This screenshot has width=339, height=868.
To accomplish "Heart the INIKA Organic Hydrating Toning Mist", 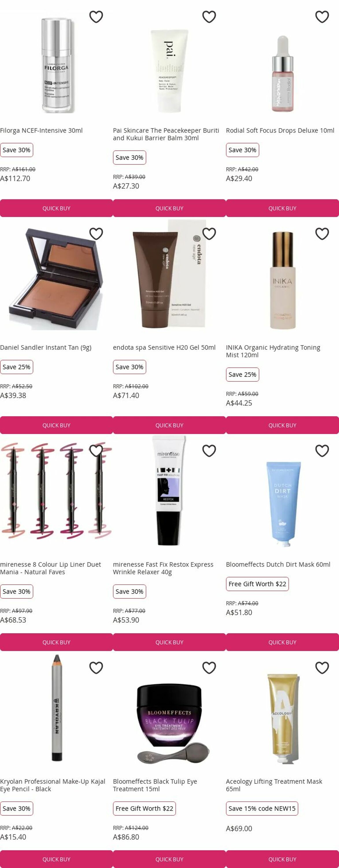I will (322, 233).
